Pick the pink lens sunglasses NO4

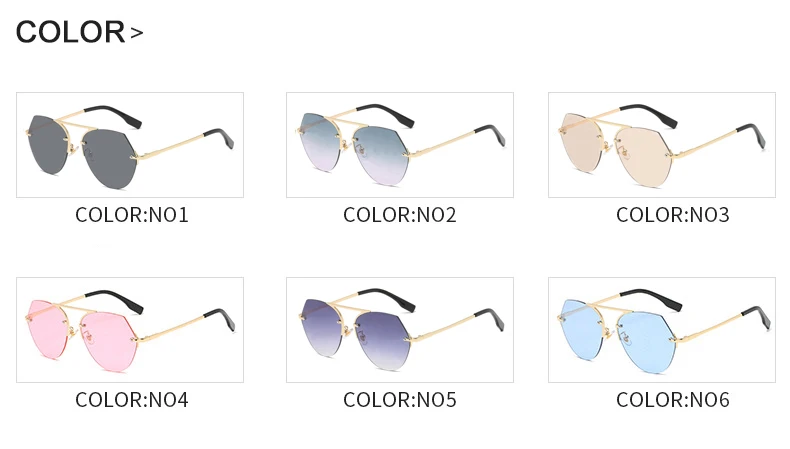(130, 330)
